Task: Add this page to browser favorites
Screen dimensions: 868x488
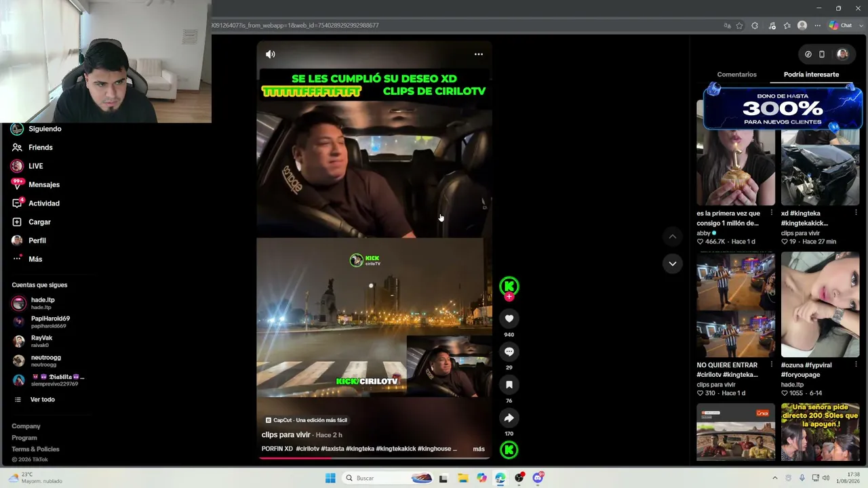Action: pyautogui.click(x=740, y=26)
